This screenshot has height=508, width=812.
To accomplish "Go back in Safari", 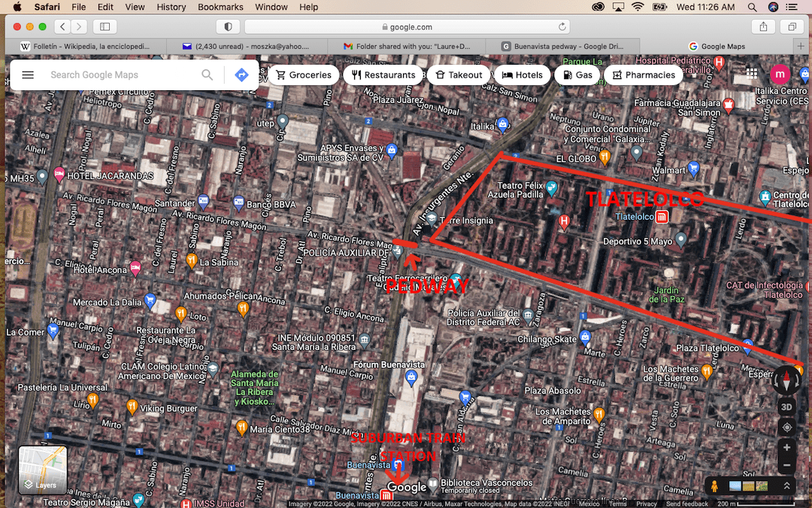I will [62, 26].
